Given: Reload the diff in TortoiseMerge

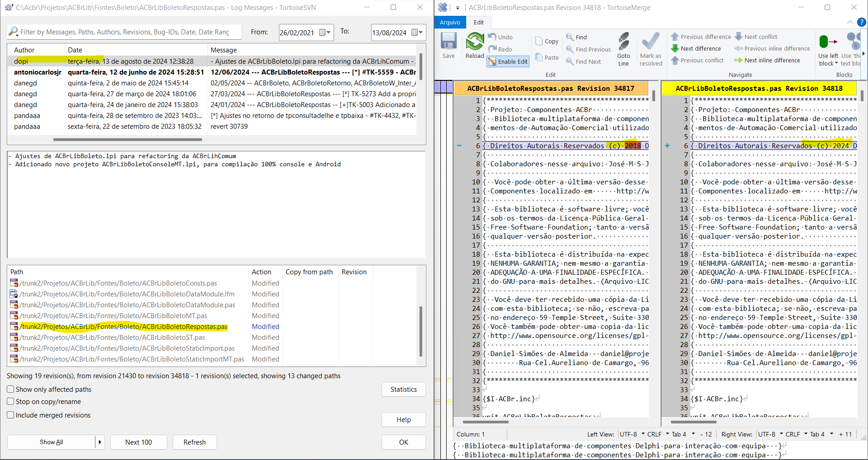Looking at the screenshot, I should point(475,45).
